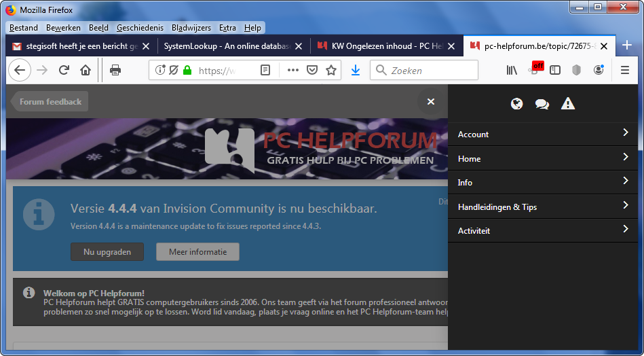Open the Bewerken menu
Viewport: 644px width, 356px height.
(x=63, y=28)
